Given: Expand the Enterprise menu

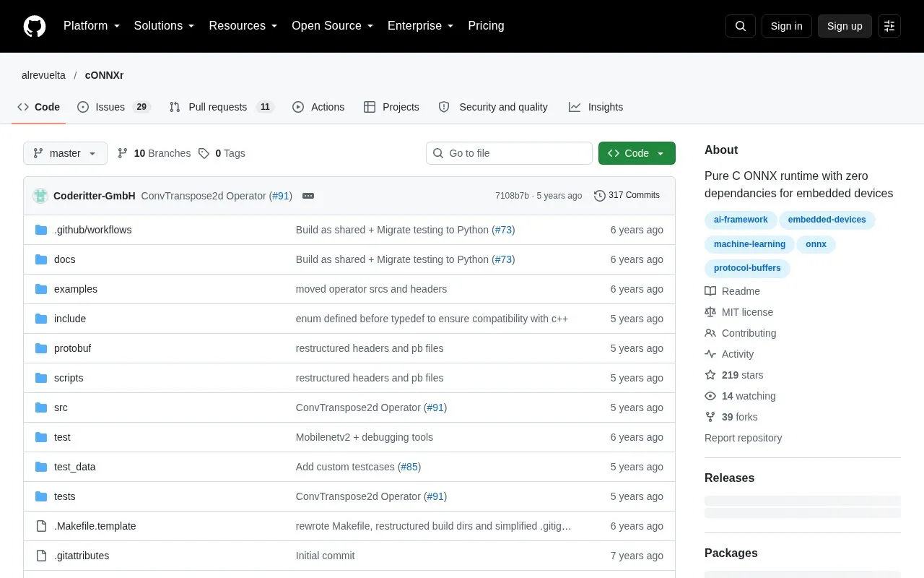Looking at the screenshot, I should (421, 26).
